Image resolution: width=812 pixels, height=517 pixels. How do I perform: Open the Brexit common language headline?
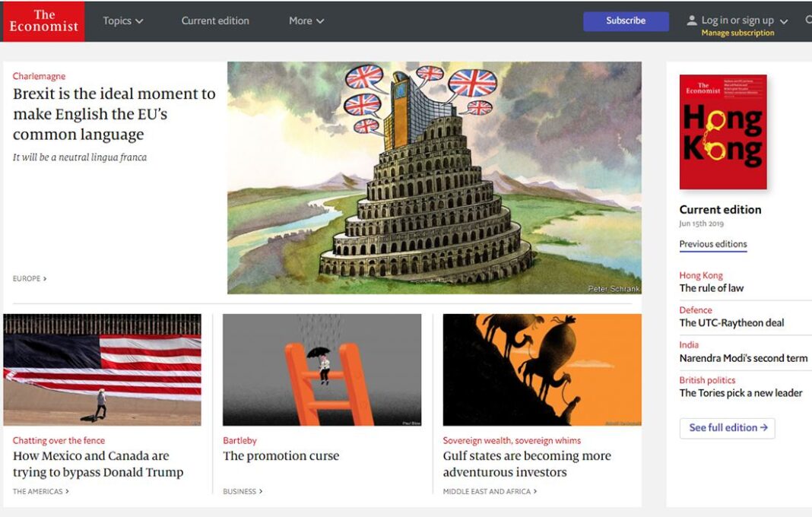point(114,114)
